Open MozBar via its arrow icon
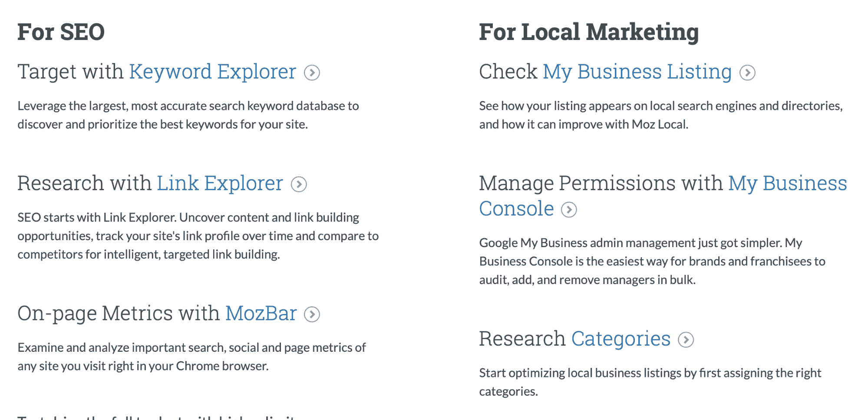The image size is (868, 420). click(313, 314)
